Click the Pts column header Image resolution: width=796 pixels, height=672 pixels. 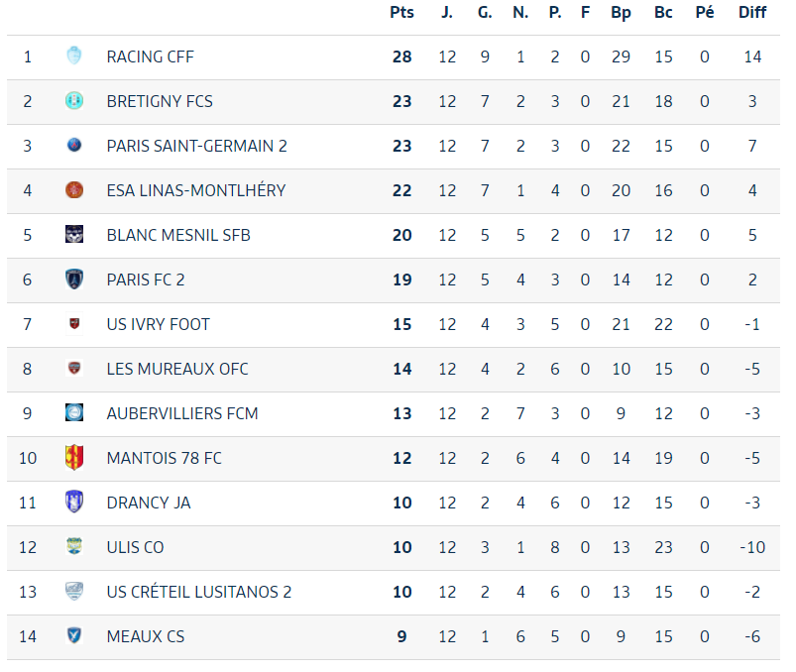coord(401,12)
